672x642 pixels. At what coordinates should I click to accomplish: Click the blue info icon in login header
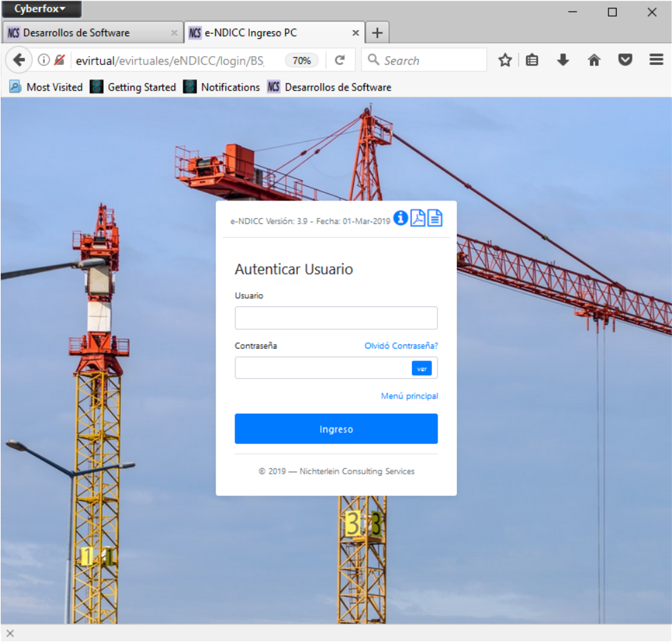click(400, 219)
